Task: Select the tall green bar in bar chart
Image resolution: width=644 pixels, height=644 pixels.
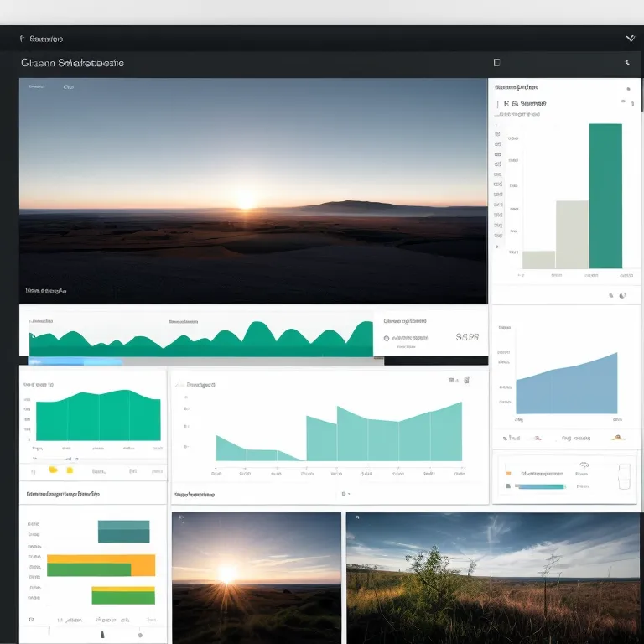Action: (x=605, y=195)
